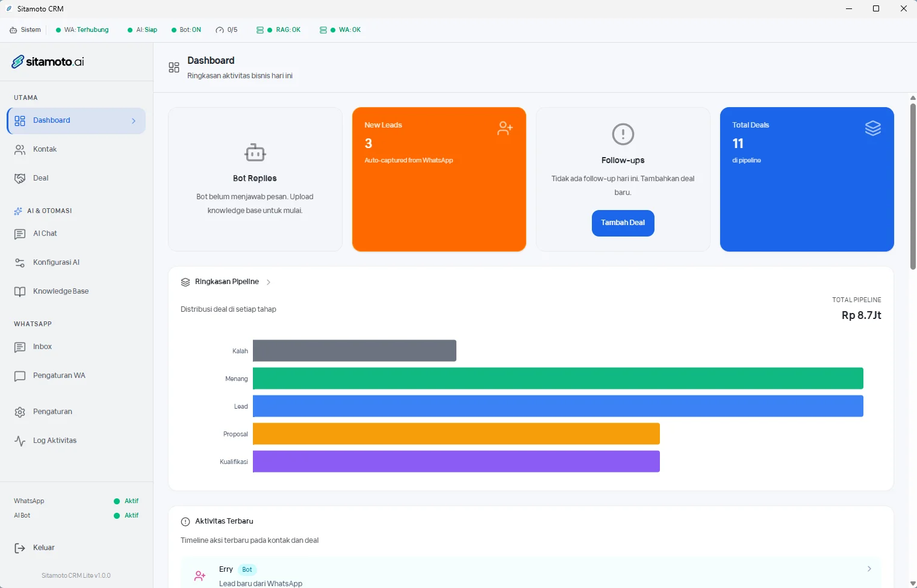Click 'WA: Terhubung' status indicator
Viewport: 917px width, 588px height.
click(82, 30)
